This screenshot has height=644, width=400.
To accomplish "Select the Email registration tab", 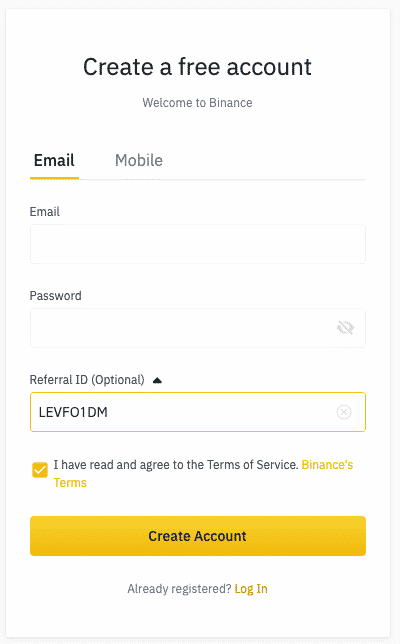I will 54,160.
